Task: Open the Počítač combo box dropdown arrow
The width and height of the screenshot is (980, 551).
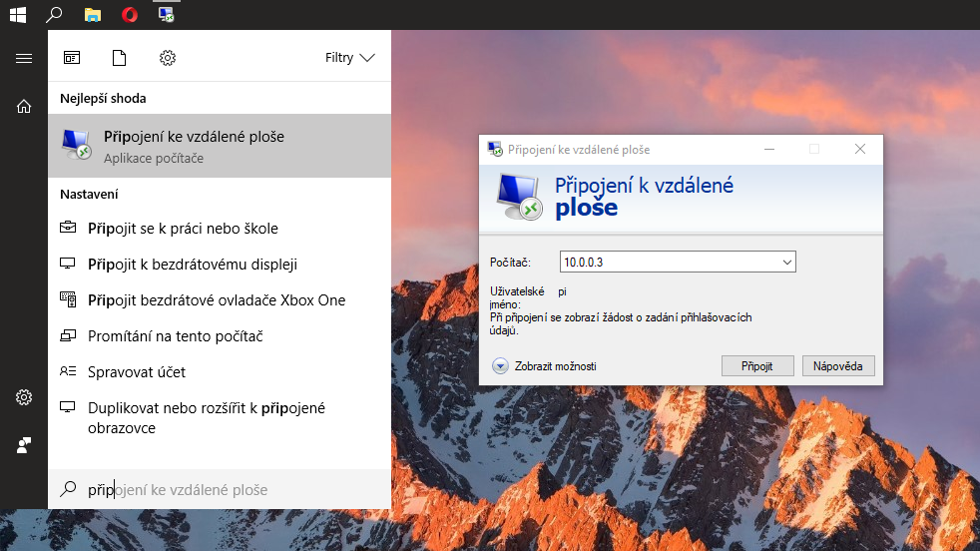Action: coord(787,263)
